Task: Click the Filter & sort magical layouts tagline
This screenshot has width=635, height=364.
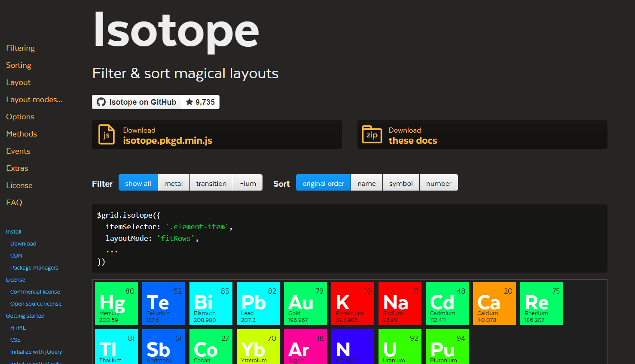Action: pos(186,73)
